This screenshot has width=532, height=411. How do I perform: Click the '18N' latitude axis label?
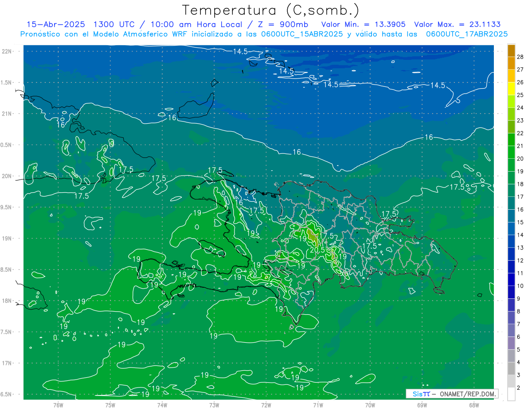click(8, 301)
